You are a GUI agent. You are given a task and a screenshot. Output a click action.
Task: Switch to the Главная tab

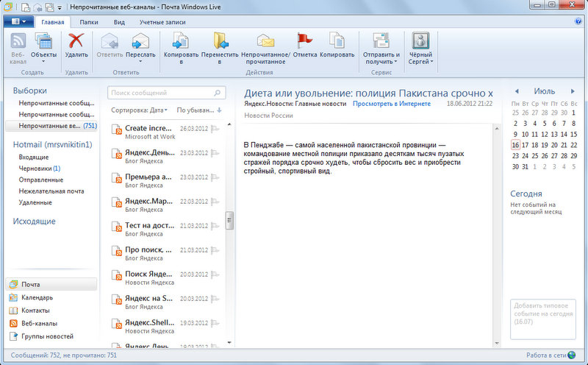52,22
